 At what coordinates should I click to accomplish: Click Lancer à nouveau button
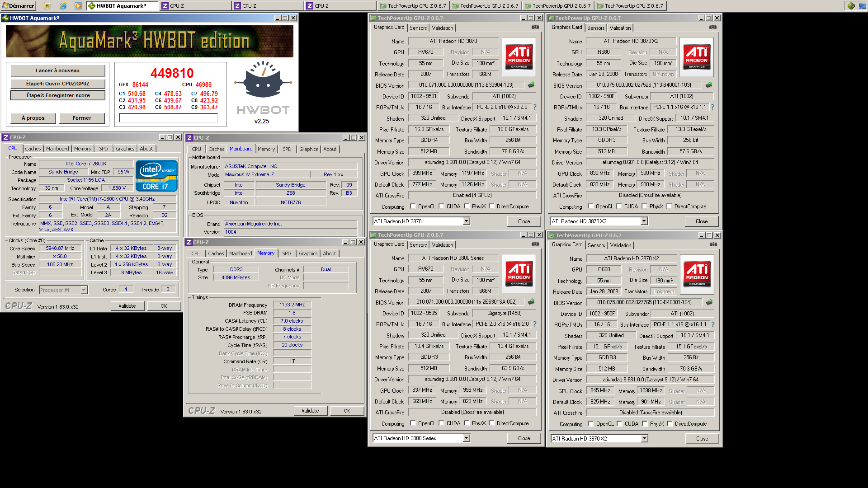pos(58,70)
